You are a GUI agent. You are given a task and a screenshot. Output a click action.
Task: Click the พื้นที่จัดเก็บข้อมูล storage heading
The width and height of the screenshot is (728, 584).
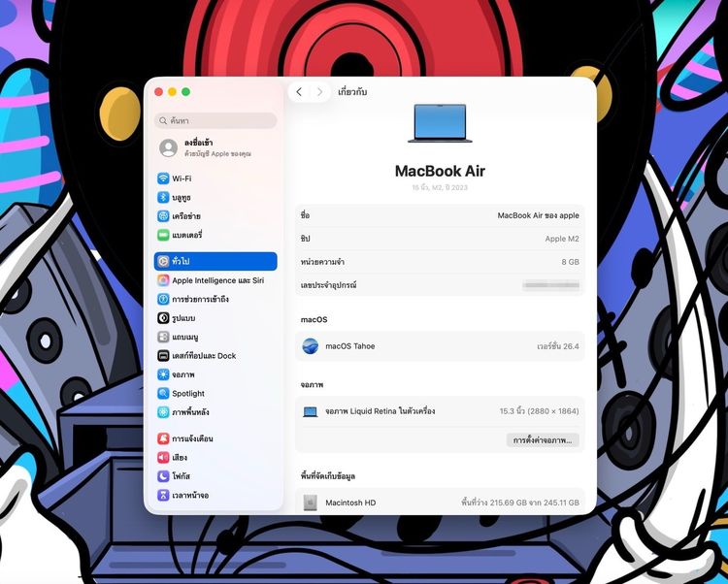(328, 476)
